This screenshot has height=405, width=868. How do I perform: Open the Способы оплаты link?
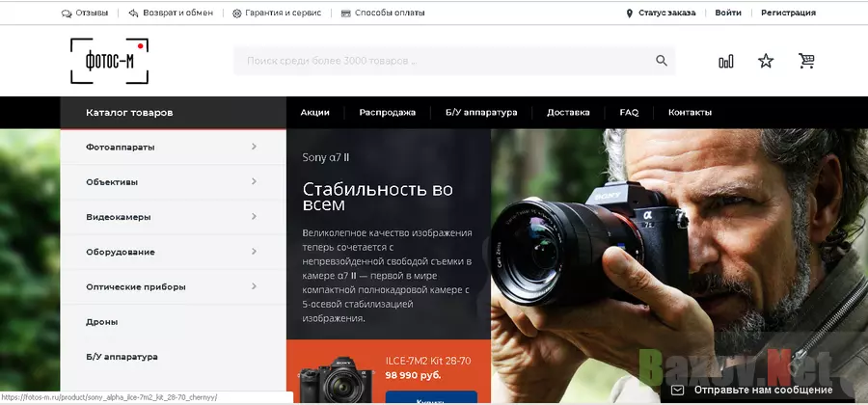pyautogui.click(x=390, y=13)
